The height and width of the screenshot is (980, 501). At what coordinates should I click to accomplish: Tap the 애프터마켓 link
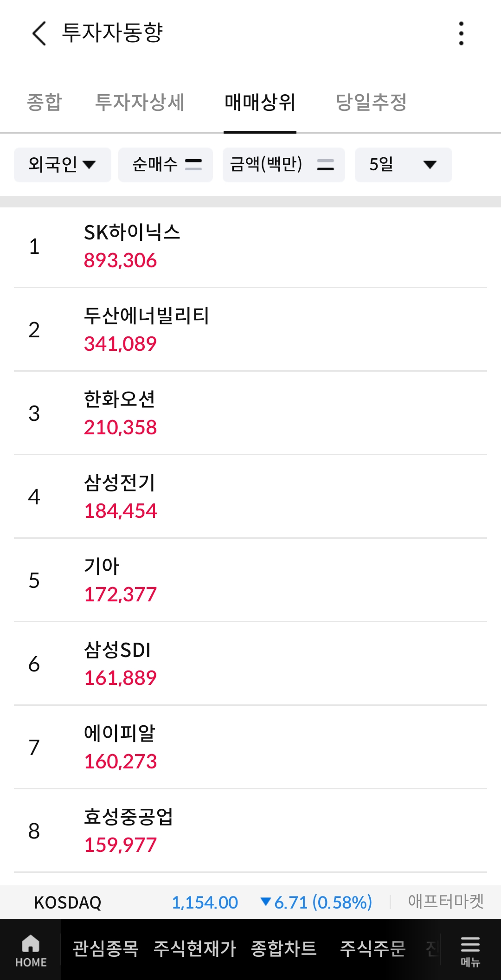click(x=446, y=902)
